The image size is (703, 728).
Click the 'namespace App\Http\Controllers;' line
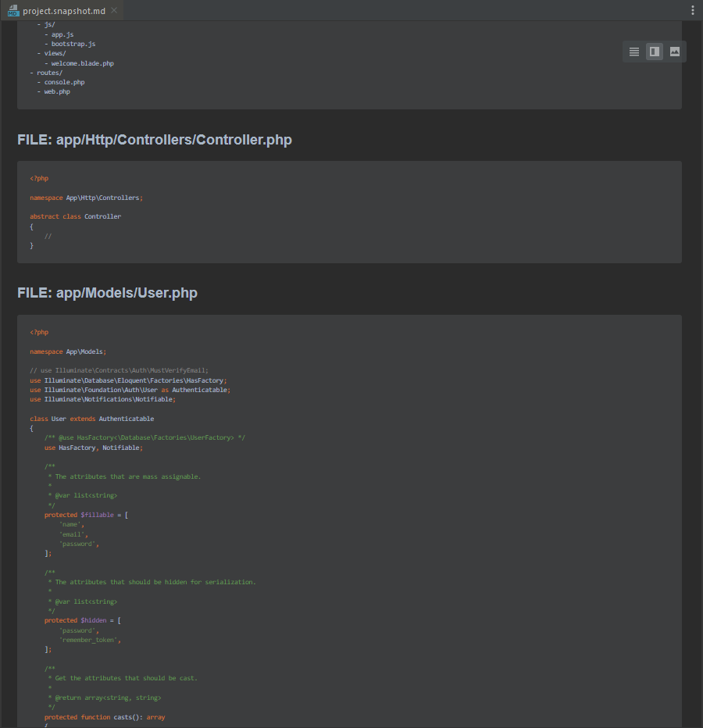coord(87,197)
